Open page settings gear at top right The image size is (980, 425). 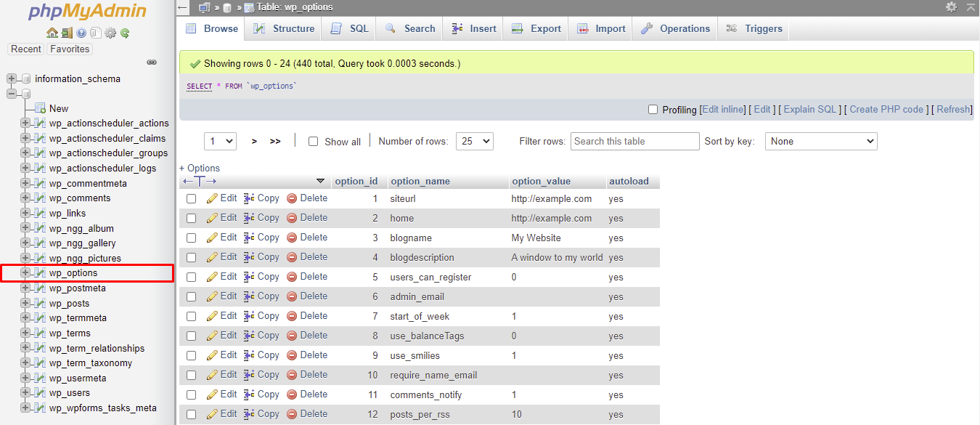951,7
